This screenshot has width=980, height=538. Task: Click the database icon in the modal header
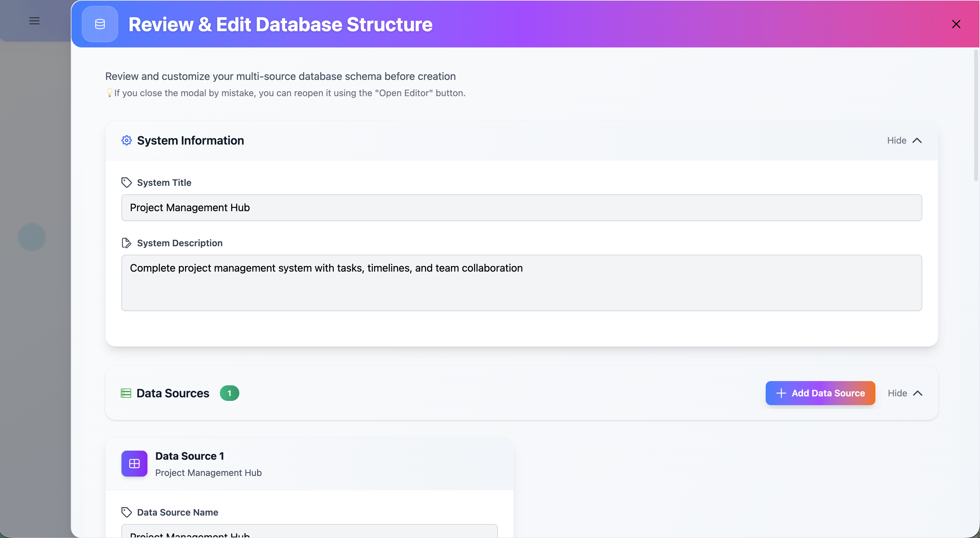(x=100, y=24)
